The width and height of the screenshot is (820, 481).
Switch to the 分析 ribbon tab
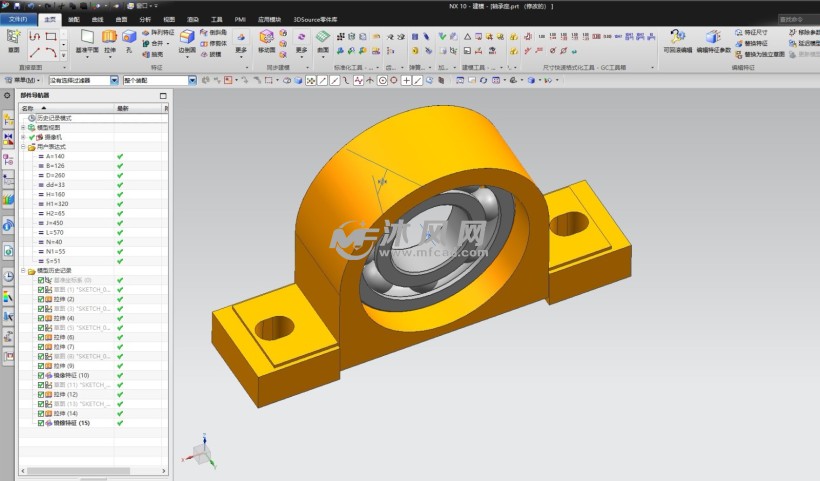click(145, 19)
